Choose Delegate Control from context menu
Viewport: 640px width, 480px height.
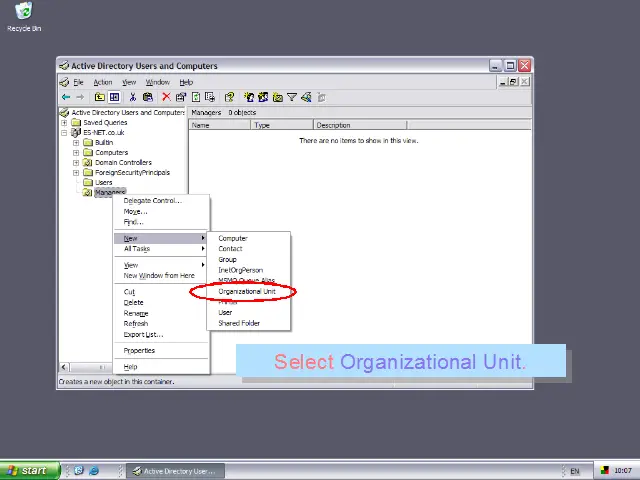(161, 200)
